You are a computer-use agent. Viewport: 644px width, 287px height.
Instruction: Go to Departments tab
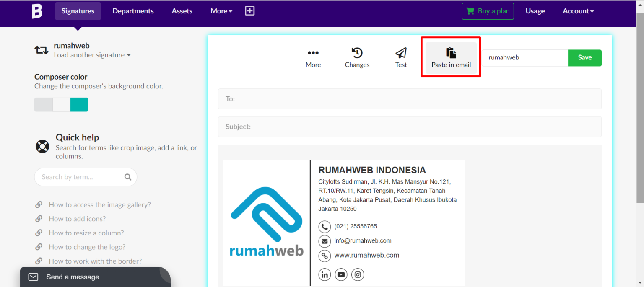coord(133,11)
